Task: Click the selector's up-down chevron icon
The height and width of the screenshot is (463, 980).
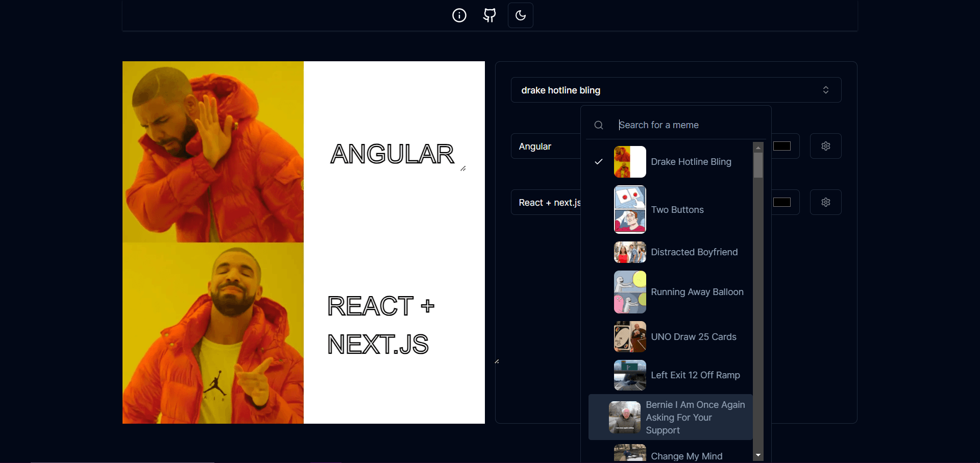Action: [826, 90]
